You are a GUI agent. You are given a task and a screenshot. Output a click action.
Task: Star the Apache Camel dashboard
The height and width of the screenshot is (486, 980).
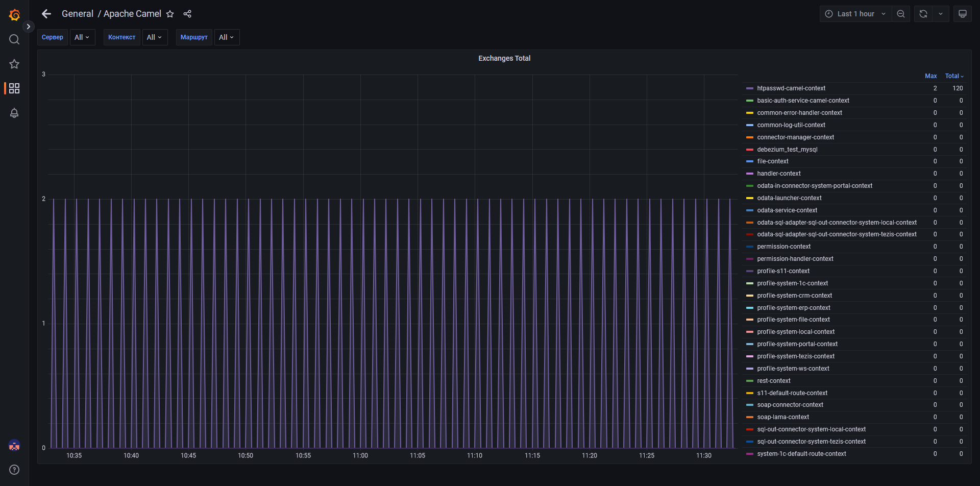coord(170,14)
